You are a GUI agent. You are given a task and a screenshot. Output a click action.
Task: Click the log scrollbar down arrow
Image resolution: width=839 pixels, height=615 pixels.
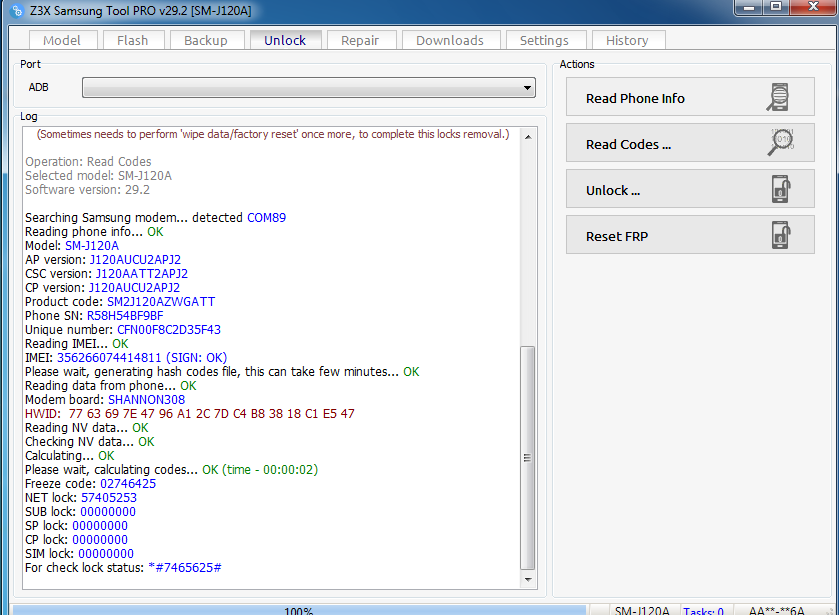528,579
